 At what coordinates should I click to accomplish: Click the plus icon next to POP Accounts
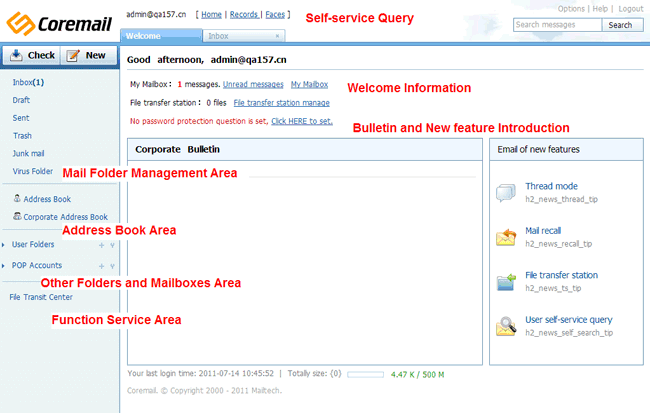point(101,266)
